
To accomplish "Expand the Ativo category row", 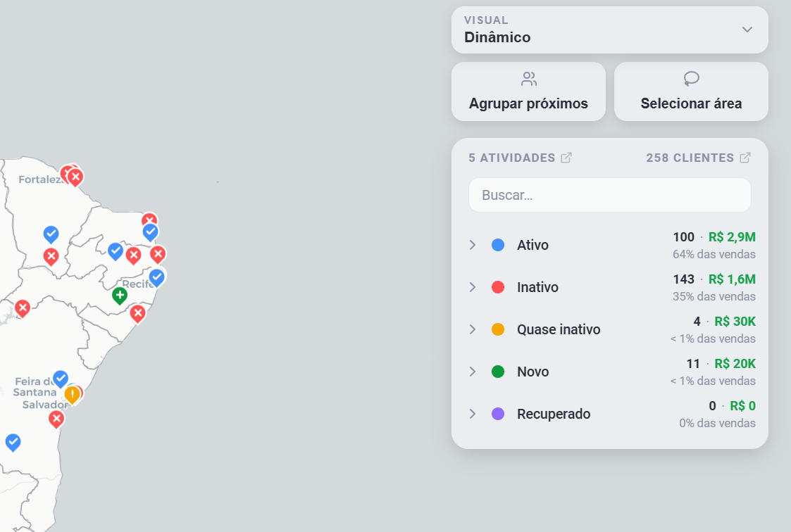I will pyautogui.click(x=610, y=245).
